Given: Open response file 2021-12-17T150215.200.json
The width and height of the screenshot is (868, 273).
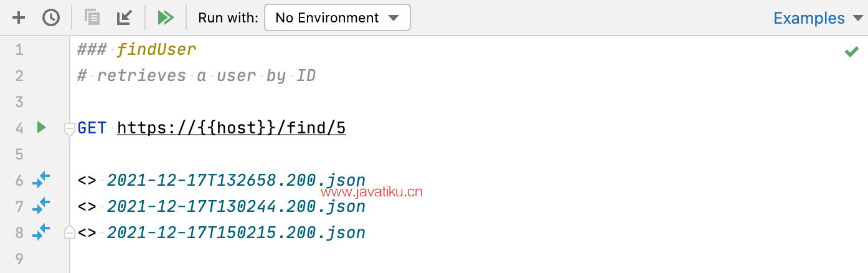Looking at the screenshot, I should pyautogui.click(x=236, y=233).
